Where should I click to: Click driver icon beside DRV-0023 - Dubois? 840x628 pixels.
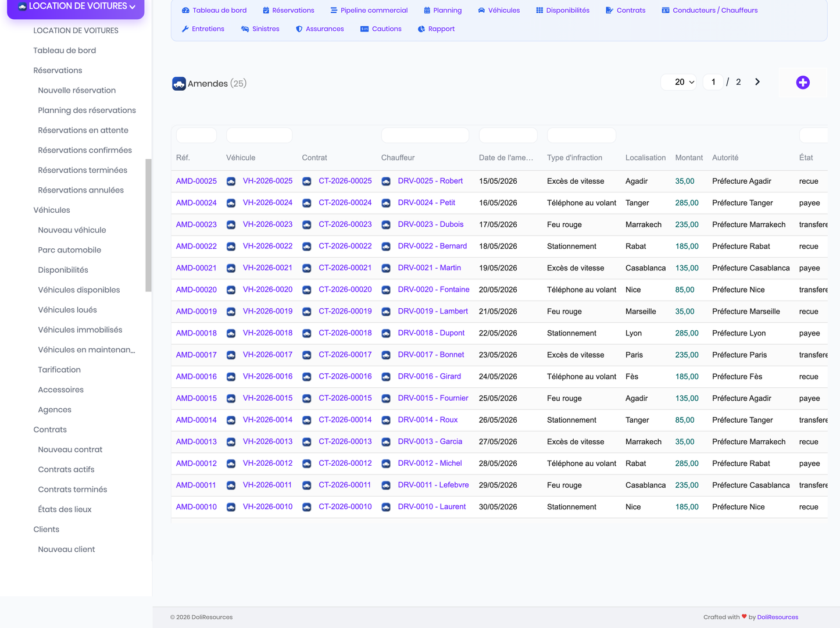386,224
